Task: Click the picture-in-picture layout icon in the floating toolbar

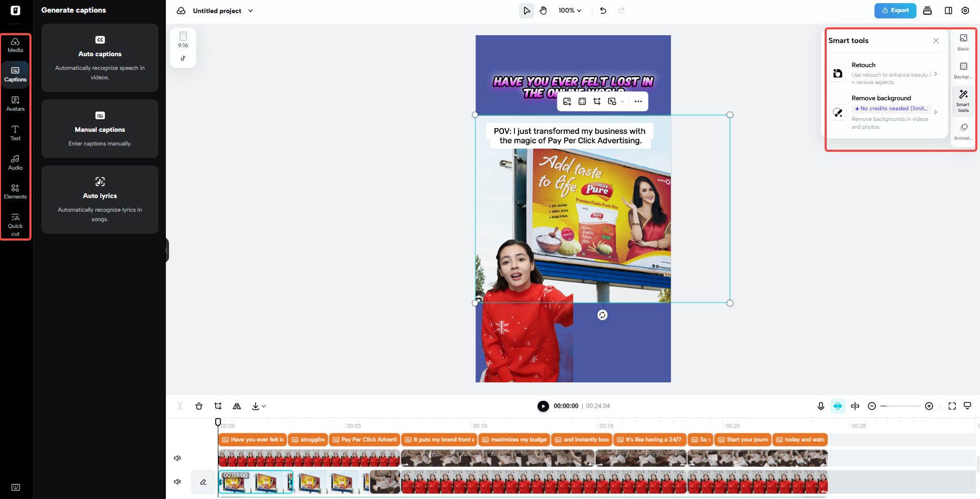Action: [612, 101]
